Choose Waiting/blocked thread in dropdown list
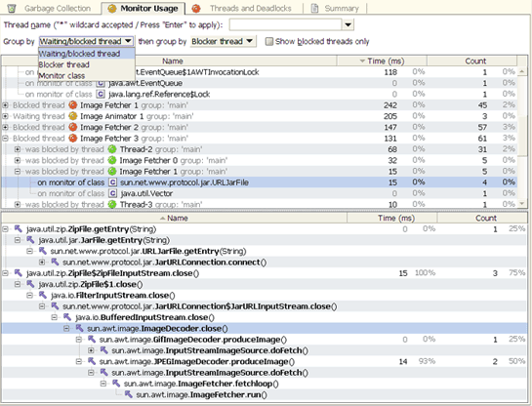 (87, 54)
